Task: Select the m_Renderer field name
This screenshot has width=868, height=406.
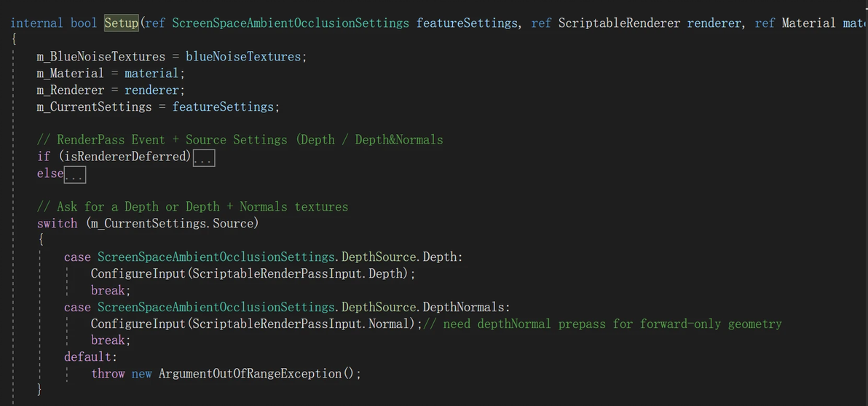Action: (x=70, y=90)
